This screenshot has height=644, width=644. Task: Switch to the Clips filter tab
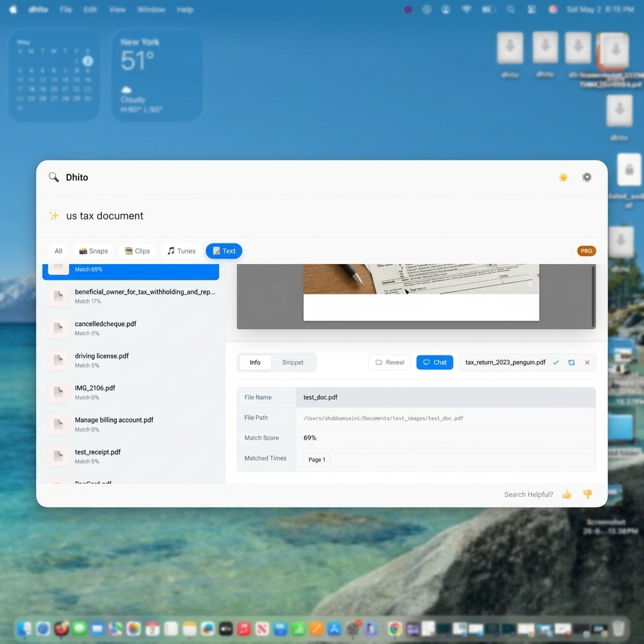point(137,251)
